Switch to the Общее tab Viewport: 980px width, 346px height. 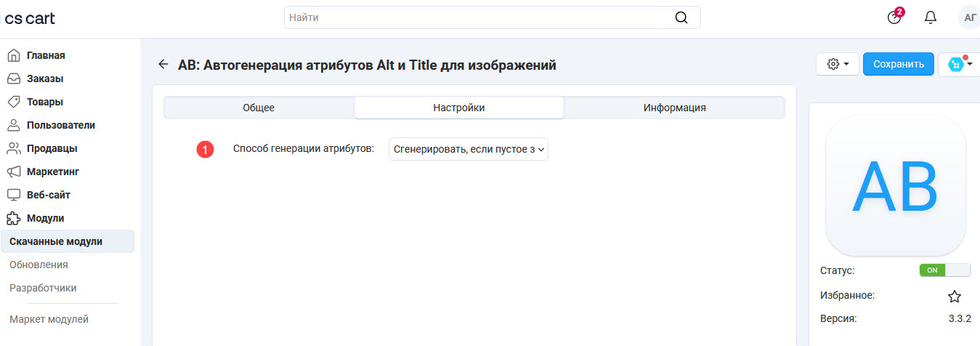(259, 108)
